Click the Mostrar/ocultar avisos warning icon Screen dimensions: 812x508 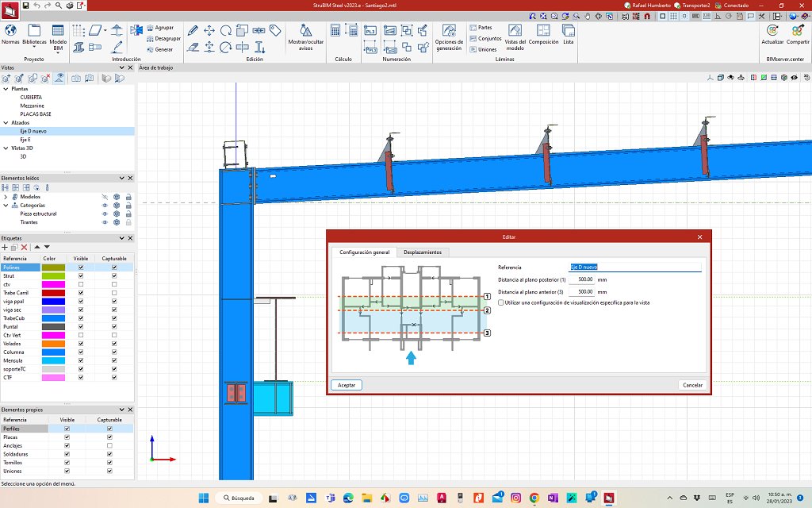click(305, 30)
